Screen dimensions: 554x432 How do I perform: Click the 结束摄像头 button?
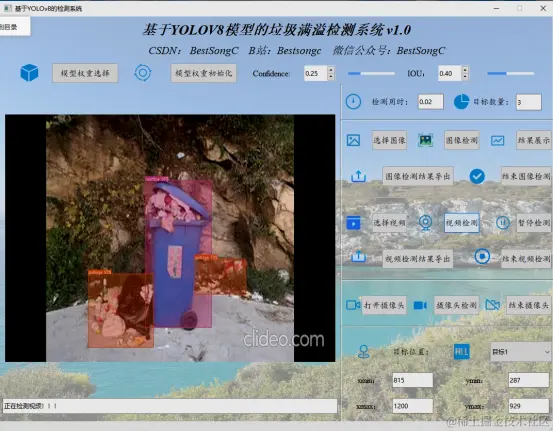[529, 305]
